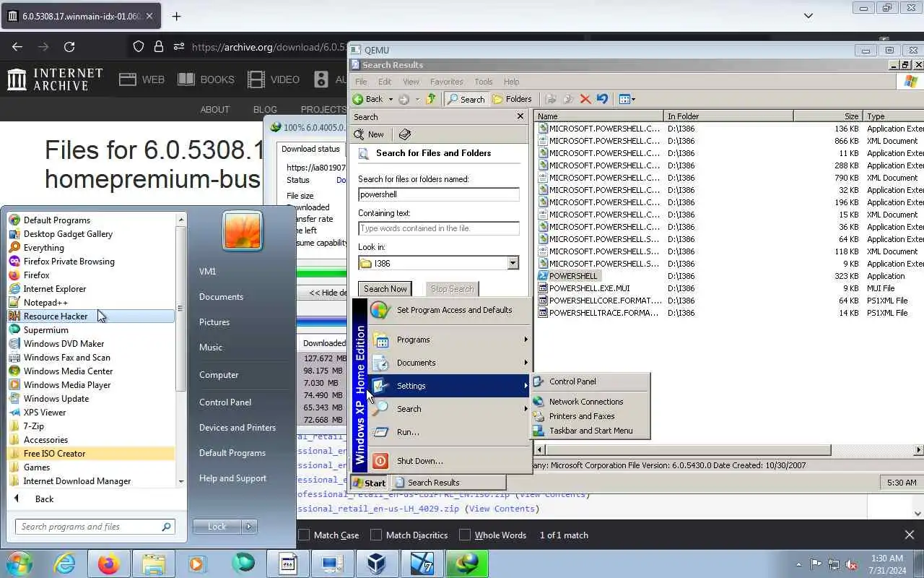Open the Tools menu in Search Results
Image resolution: width=924 pixels, height=578 pixels.
point(484,82)
